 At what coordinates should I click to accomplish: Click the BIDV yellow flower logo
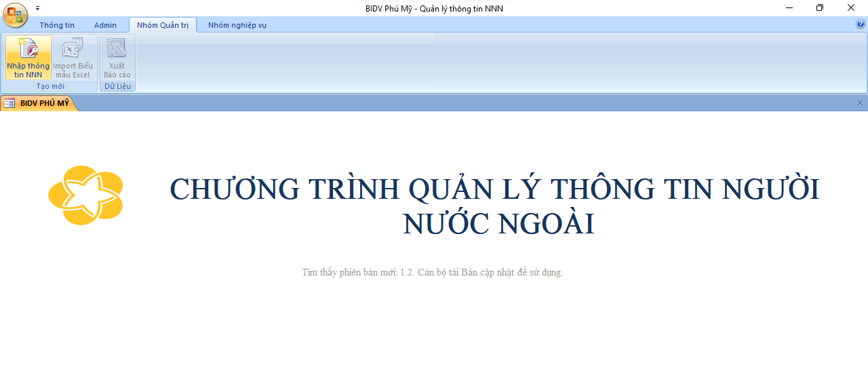point(85,195)
